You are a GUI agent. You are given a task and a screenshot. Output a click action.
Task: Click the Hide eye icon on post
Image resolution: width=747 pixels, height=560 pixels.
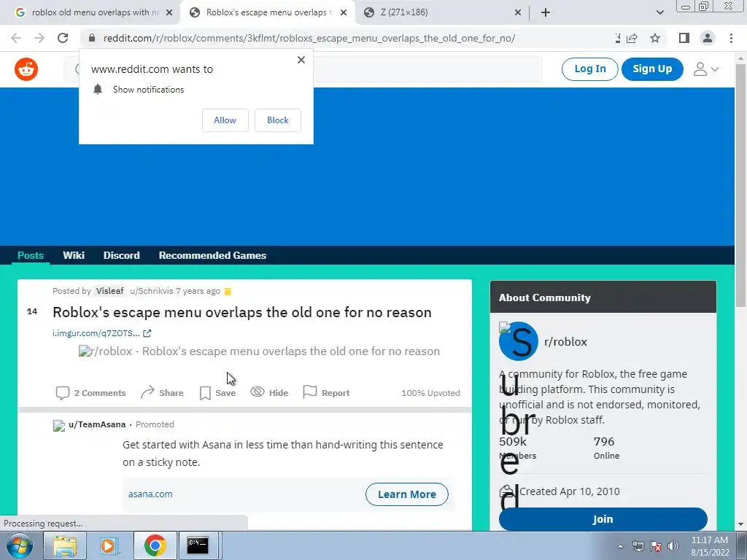[258, 392]
